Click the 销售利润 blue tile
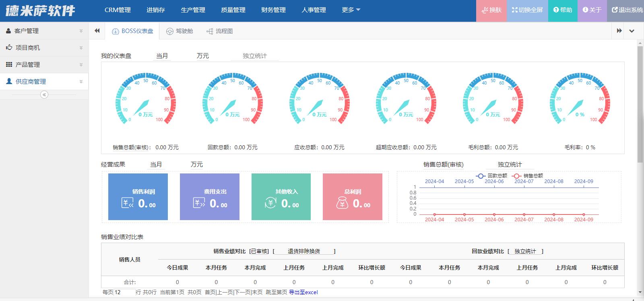Image resolution: width=644 pixels, height=301 pixels. [x=138, y=197]
